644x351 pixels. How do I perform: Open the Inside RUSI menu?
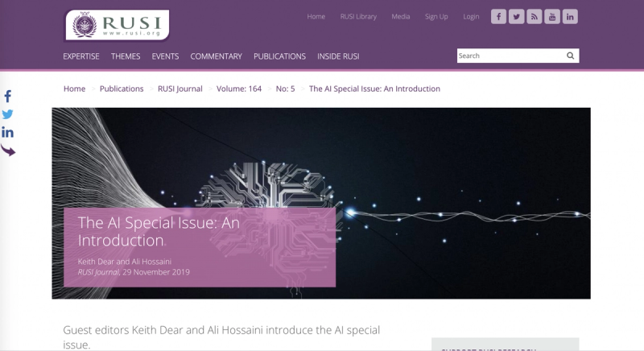tap(338, 56)
